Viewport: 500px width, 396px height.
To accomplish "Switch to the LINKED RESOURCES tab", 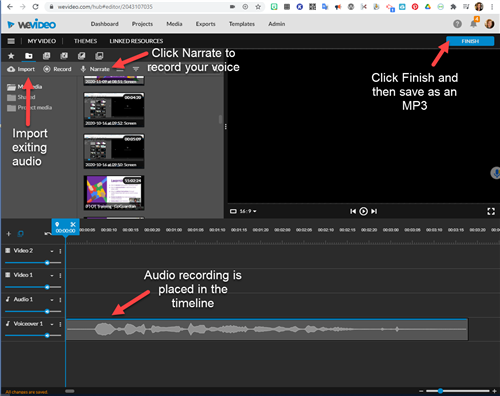I will pyautogui.click(x=136, y=41).
